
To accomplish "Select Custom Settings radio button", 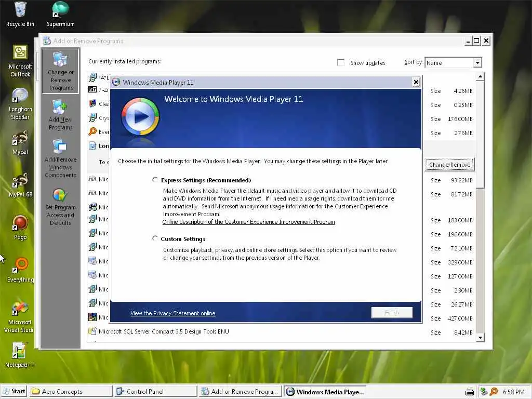I will click(x=155, y=238).
